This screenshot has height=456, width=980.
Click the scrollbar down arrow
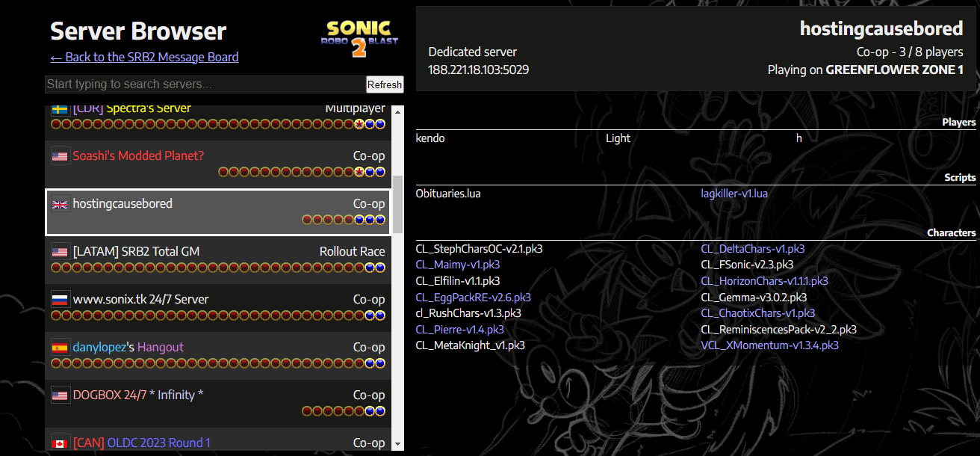pos(397,445)
